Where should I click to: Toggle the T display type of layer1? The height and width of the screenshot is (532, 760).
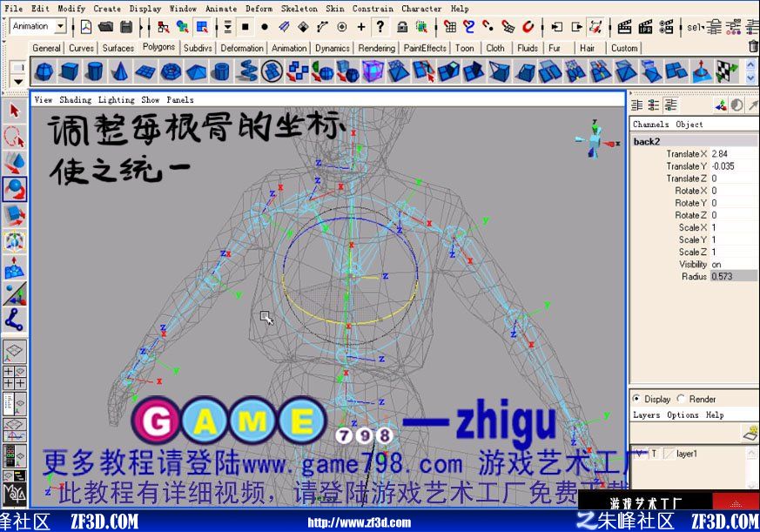[654, 454]
